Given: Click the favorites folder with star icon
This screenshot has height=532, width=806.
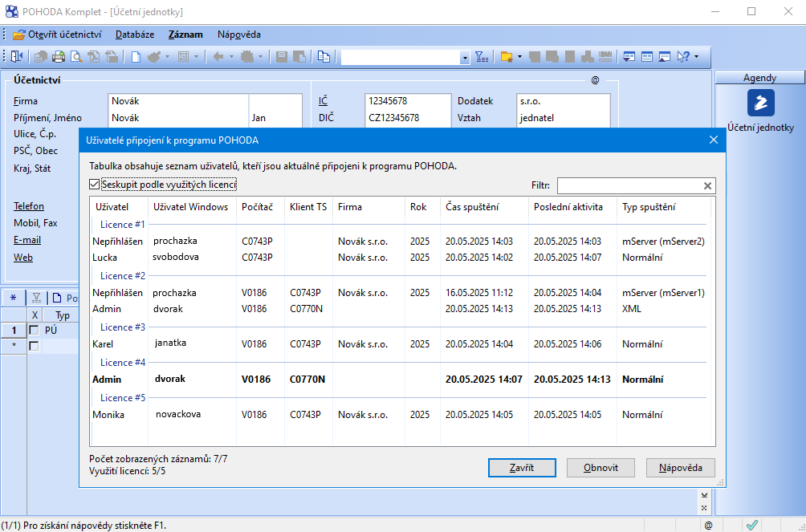Looking at the screenshot, I should 507,56.
